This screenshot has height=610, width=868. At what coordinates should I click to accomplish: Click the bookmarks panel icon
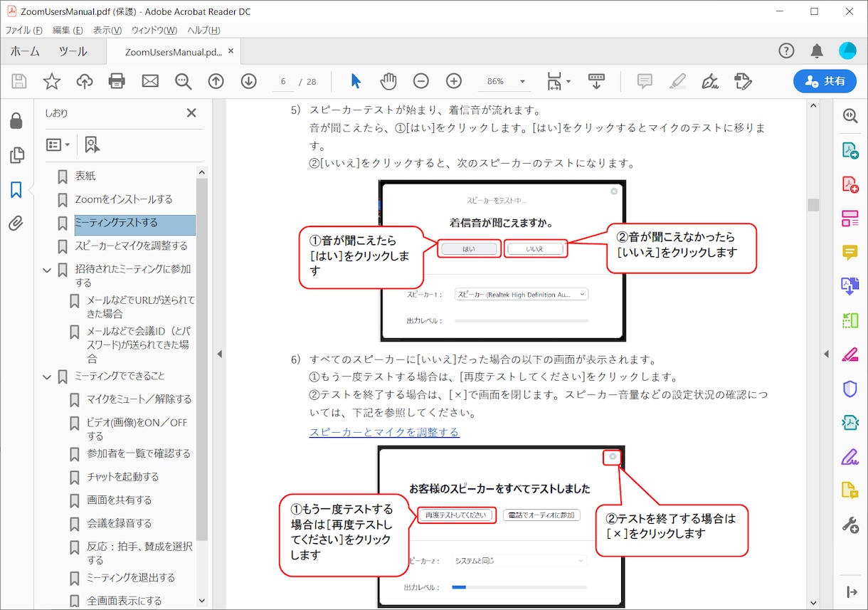[16, 189]
